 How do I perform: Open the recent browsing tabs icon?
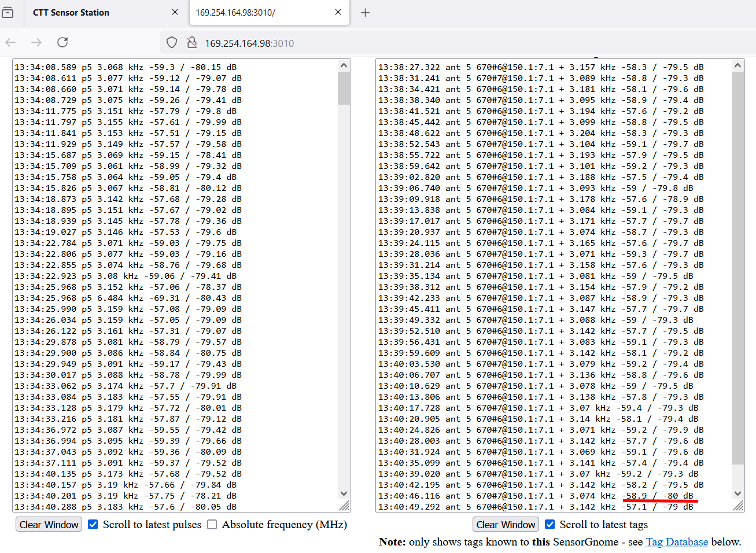(8, 12)
